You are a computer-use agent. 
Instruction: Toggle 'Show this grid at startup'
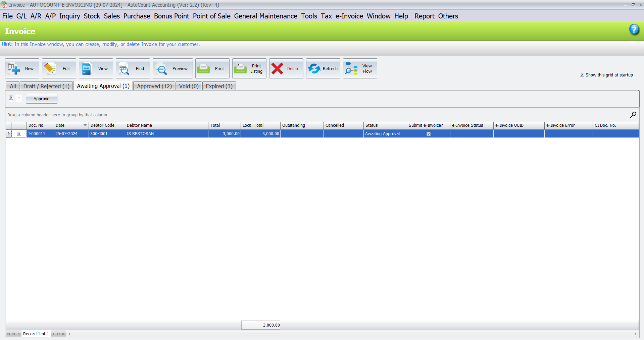point(582,75)
